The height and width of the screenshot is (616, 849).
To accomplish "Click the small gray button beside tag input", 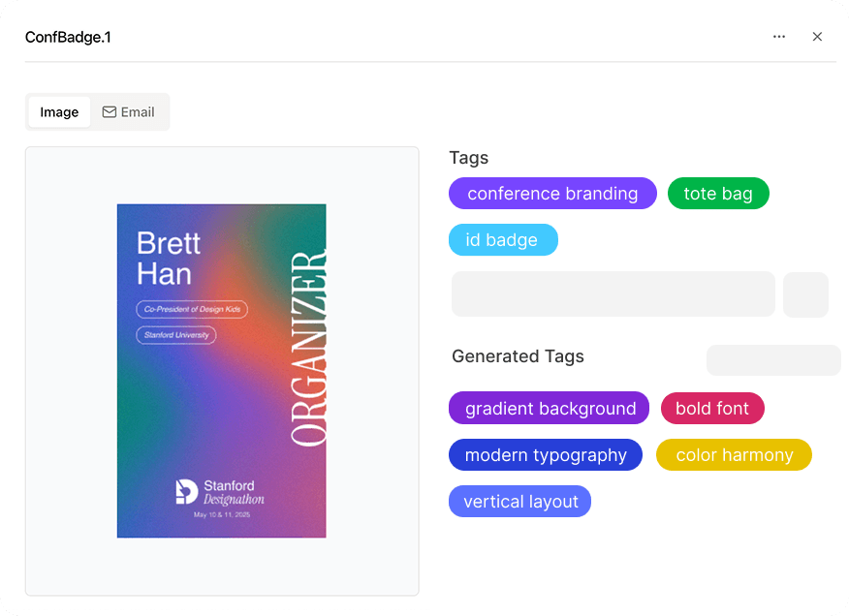I will tap(805, 294).
